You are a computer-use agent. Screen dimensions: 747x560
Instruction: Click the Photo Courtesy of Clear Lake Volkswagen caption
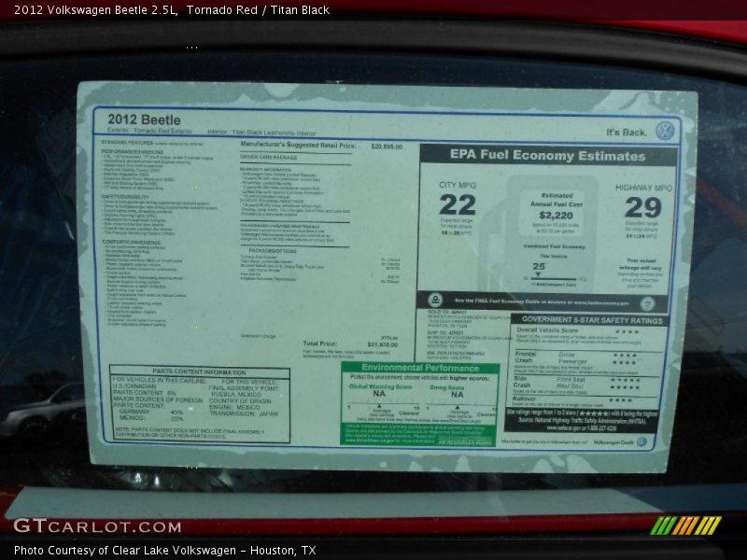click(x=165, y=551)
